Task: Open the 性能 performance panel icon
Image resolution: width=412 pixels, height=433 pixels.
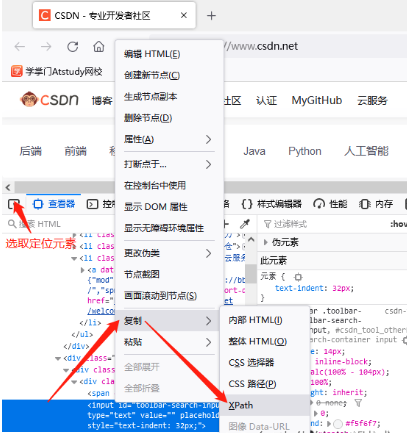Action: [319, 204]
